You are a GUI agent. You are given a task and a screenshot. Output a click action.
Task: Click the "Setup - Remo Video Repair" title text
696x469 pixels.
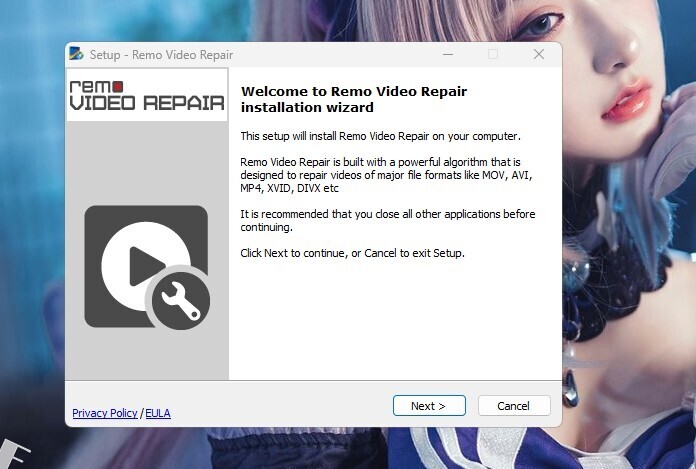coord(161,55)
